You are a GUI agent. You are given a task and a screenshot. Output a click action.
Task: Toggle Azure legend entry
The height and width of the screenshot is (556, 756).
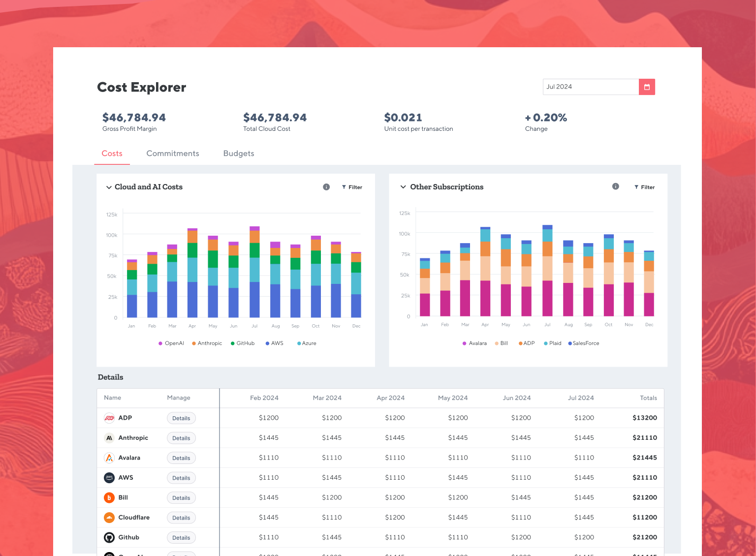[x=307, y=343]
